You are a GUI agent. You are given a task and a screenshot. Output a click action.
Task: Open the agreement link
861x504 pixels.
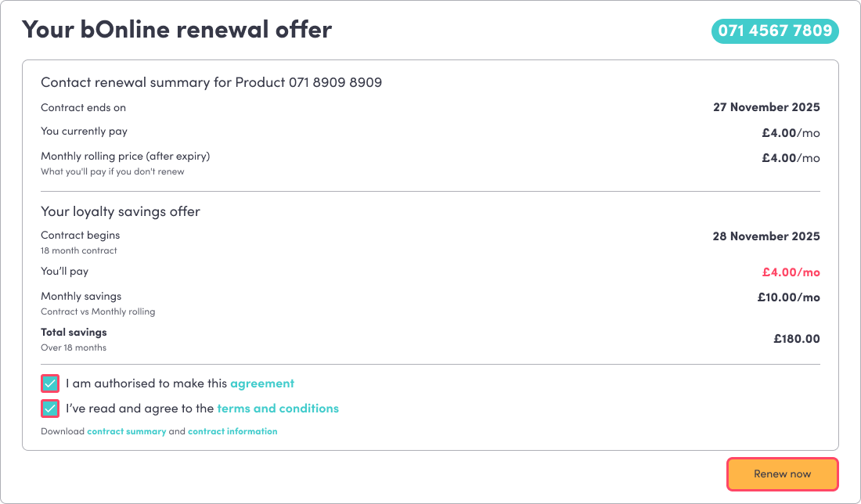(262, 384)
